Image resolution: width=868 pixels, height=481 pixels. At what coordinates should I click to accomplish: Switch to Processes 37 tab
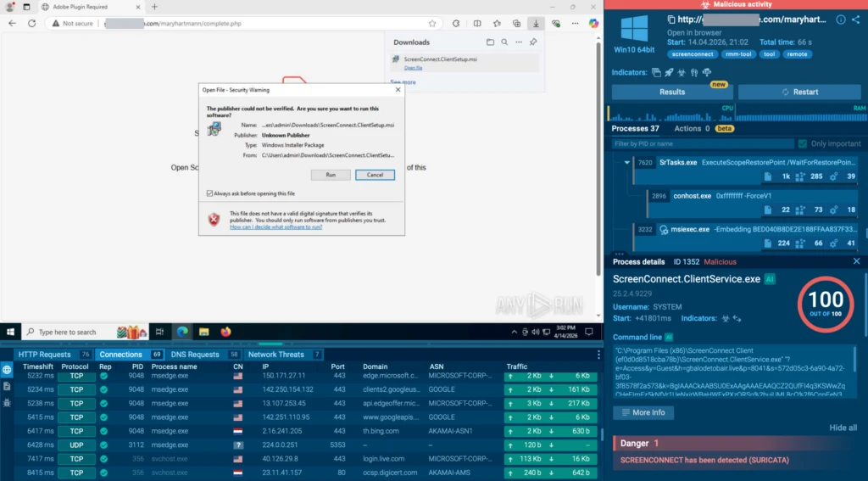(635, 129)
